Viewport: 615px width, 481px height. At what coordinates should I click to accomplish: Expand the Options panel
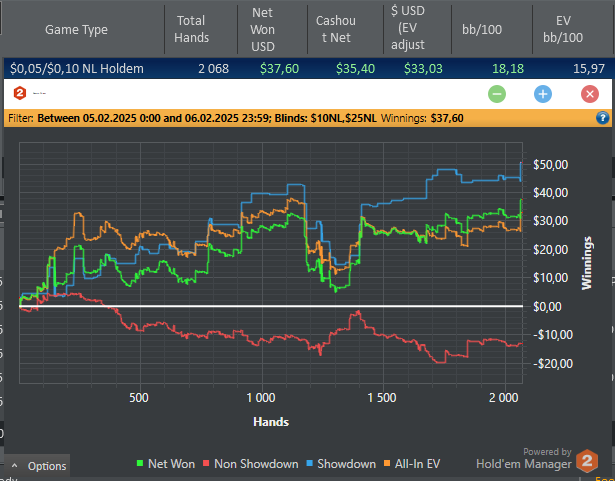pyautogui.click(x=37, y=466)
